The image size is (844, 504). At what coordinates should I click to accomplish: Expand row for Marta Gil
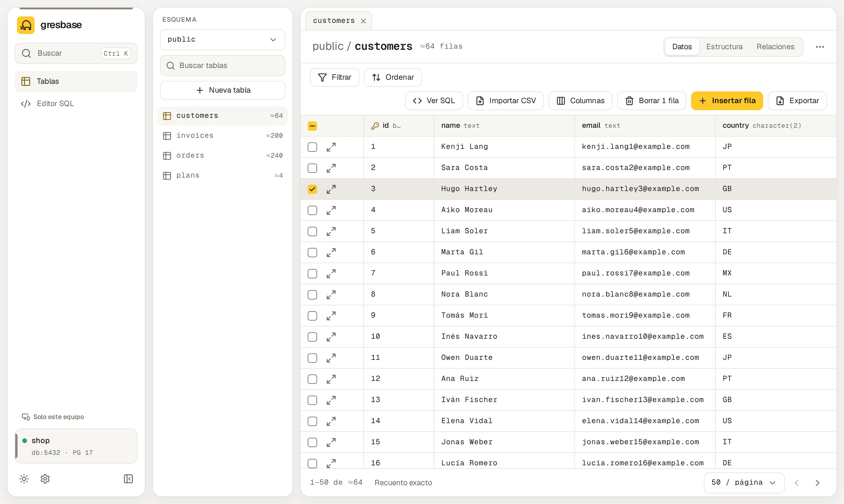(x=331, y=252)
